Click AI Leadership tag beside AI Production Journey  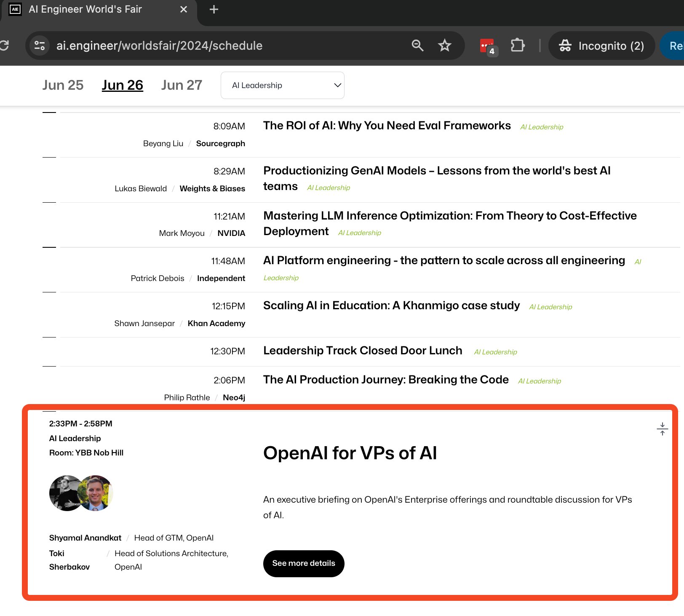pos(540,381)
